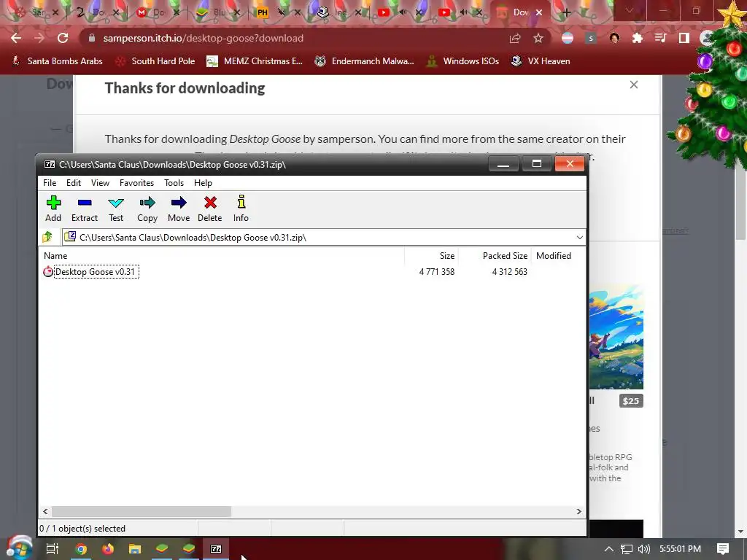This screenshot has width=747, height=560.
Task: Select the Copy toolbar icon
Action: coord(147,209)
